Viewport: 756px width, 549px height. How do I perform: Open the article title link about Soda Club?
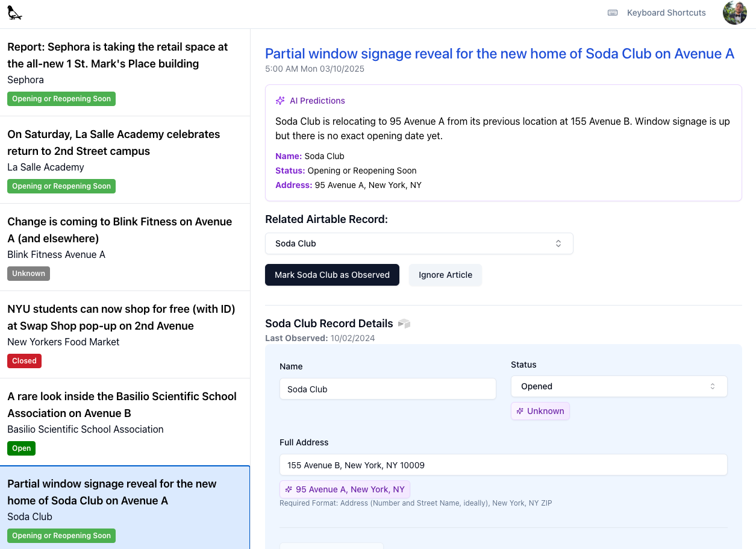(x=499, y=54)
